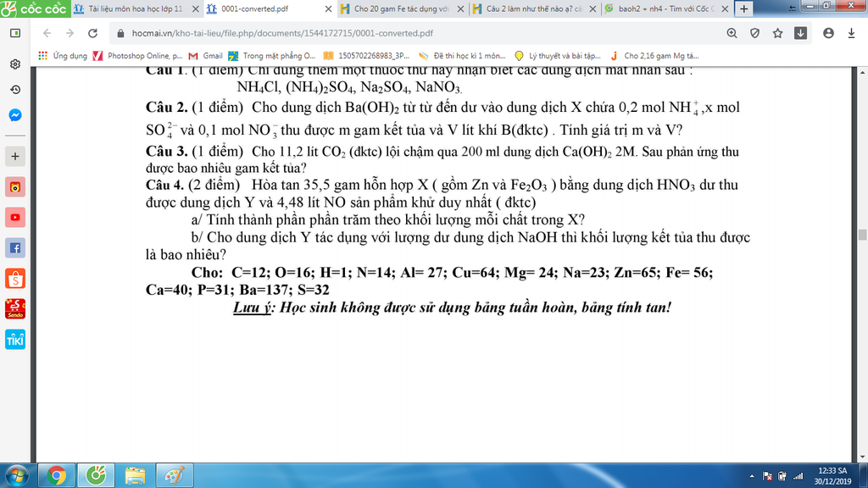Open the Windows Start menu
Viewport: 868px width, 488px height.
click(x=16, y=475)
